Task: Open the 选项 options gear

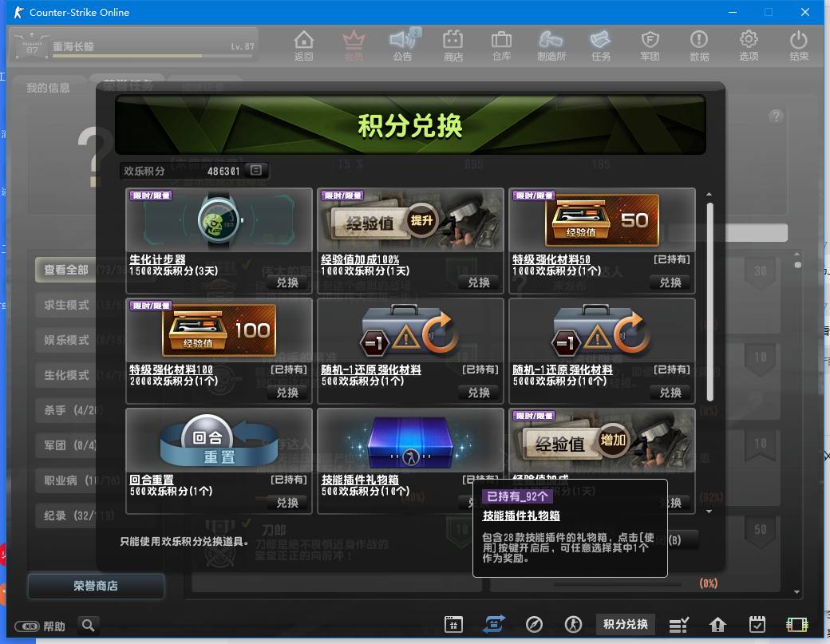Action: (749, 45)
